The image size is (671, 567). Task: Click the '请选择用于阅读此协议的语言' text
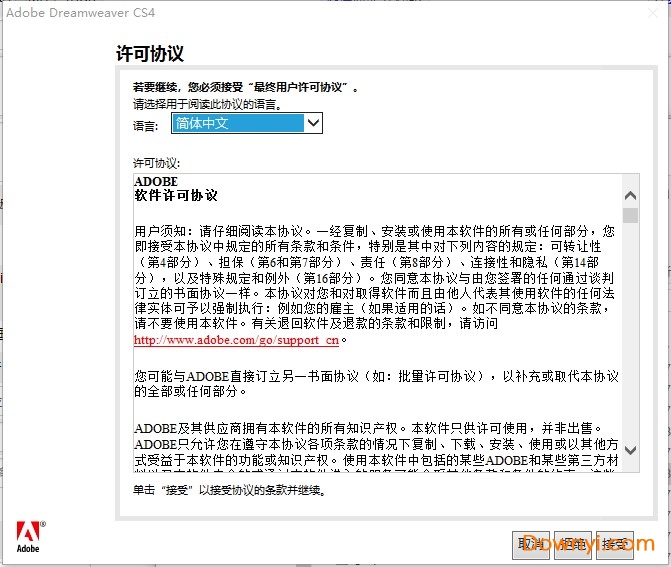[x=207, y=104]
